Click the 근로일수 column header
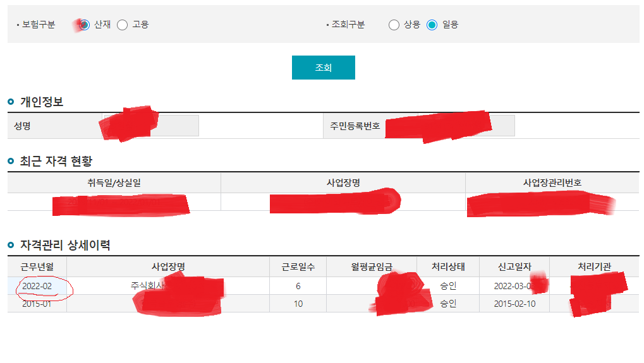 tap(298, 267)
